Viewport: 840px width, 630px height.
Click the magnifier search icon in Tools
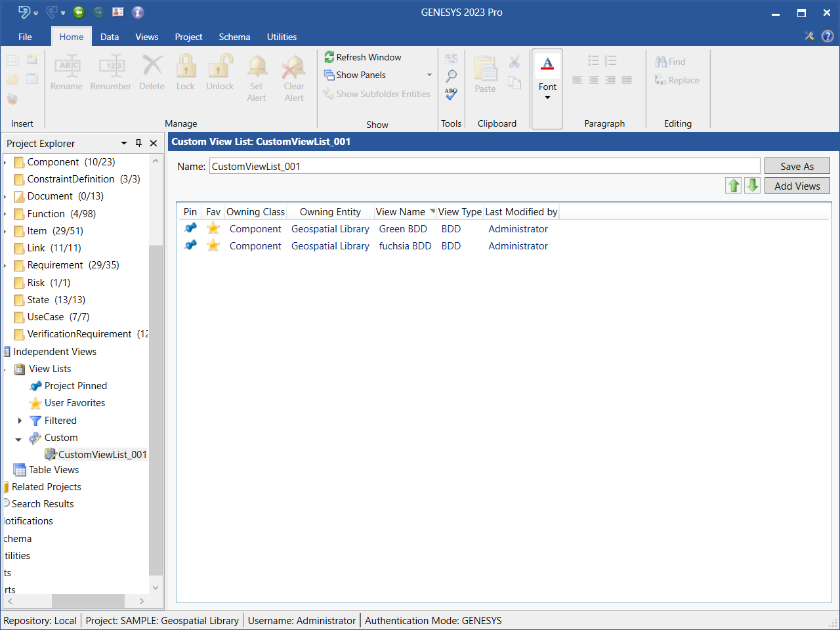[x=451, y=76]
